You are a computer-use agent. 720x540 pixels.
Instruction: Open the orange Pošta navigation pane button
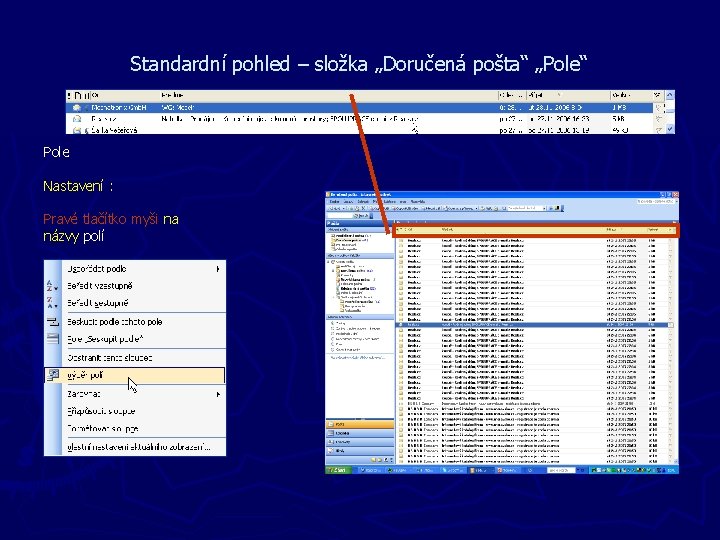pos(360,424)
